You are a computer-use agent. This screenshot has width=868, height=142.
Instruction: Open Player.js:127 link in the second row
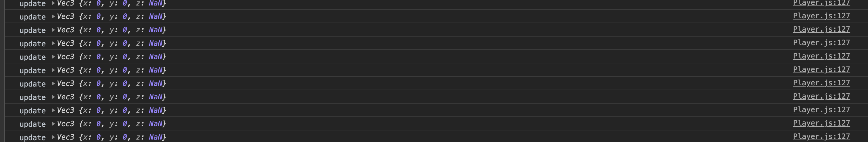(821, 16)
